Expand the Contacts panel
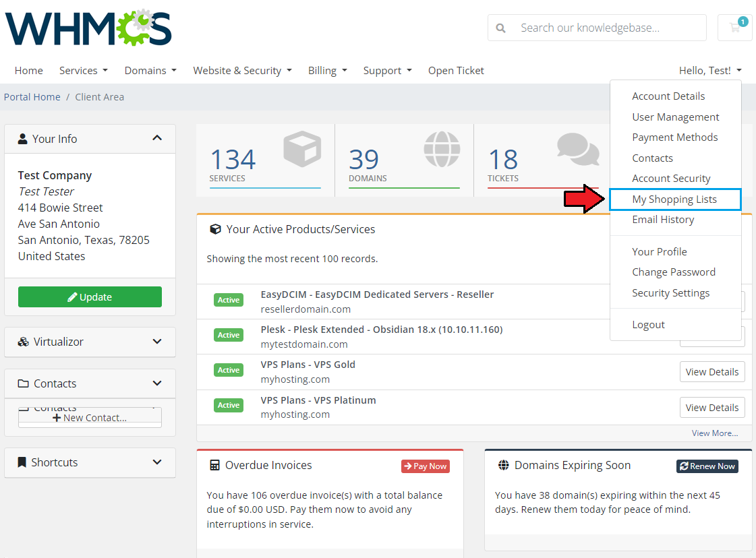Viewport: 756px width, 558px height. [x=157, y=383]
